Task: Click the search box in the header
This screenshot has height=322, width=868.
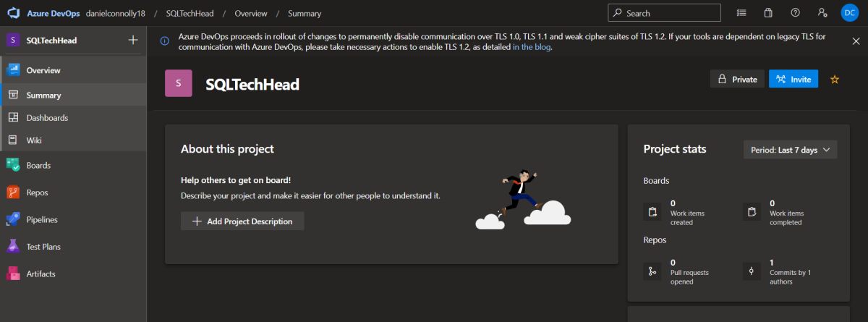Action: [664, 13]
